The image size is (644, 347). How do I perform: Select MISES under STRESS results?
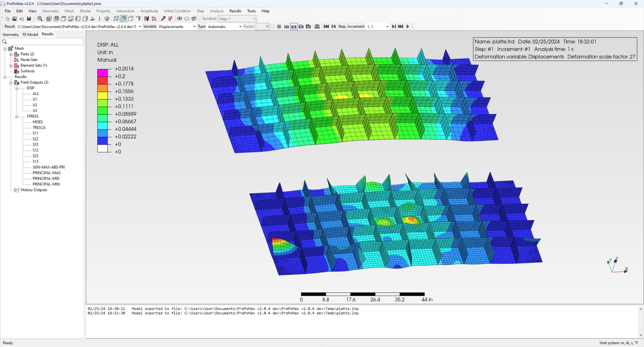point(38,122)
